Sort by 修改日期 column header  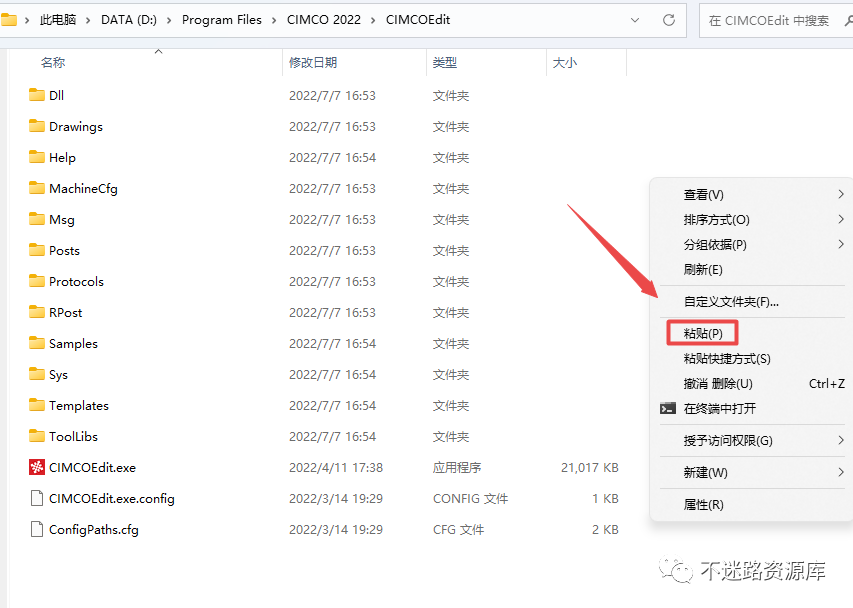point(313,63)
